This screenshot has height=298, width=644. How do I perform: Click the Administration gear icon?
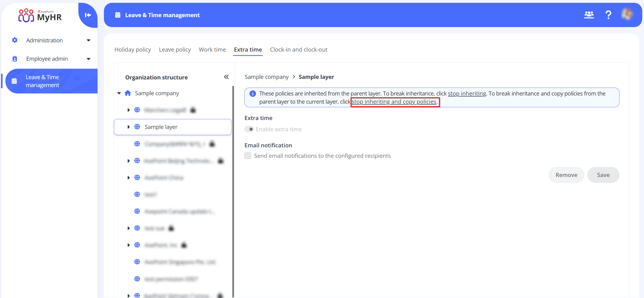click(x=15, y=40)
